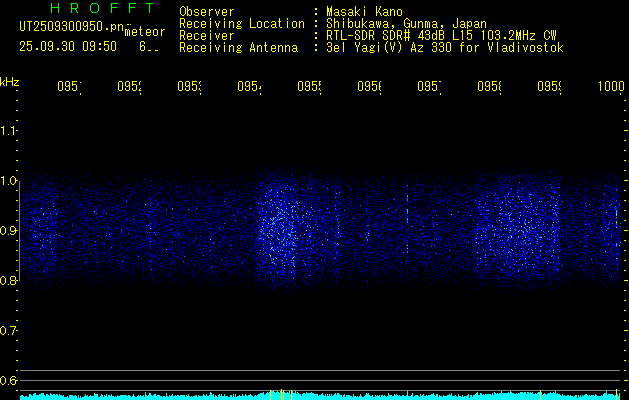Click the 0957 time axis label
This screenshot has height=400, width=629.
(x=429, y=86)
